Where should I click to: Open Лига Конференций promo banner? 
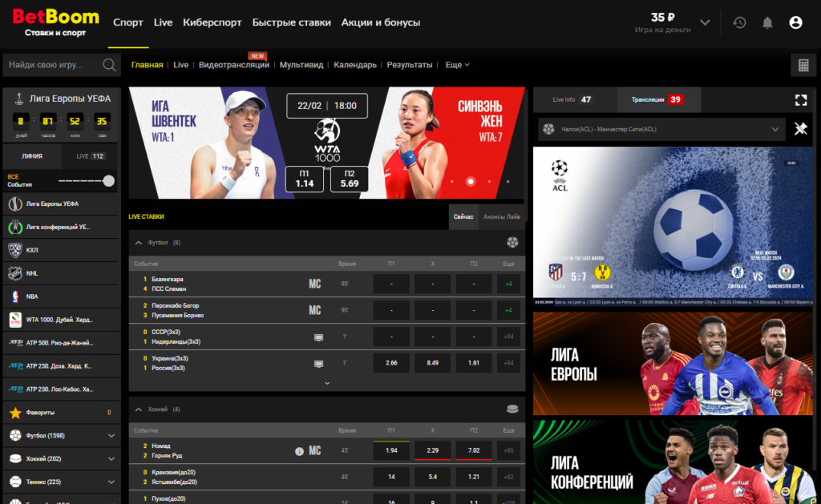click(x=673, y=462)
